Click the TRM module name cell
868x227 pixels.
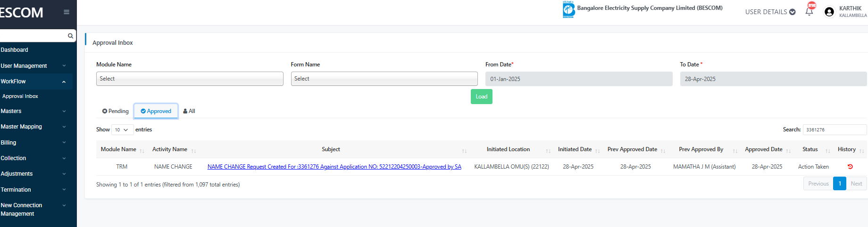pyautogui.click(x=122, y=167)
